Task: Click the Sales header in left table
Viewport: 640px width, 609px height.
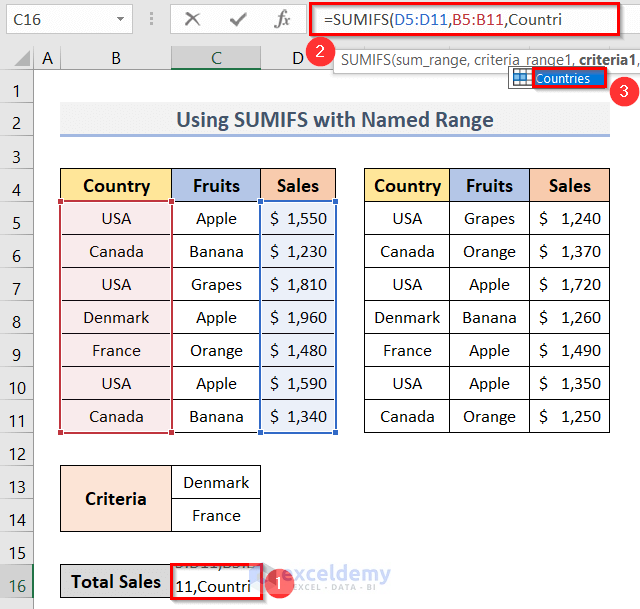Action: (297, 185)
